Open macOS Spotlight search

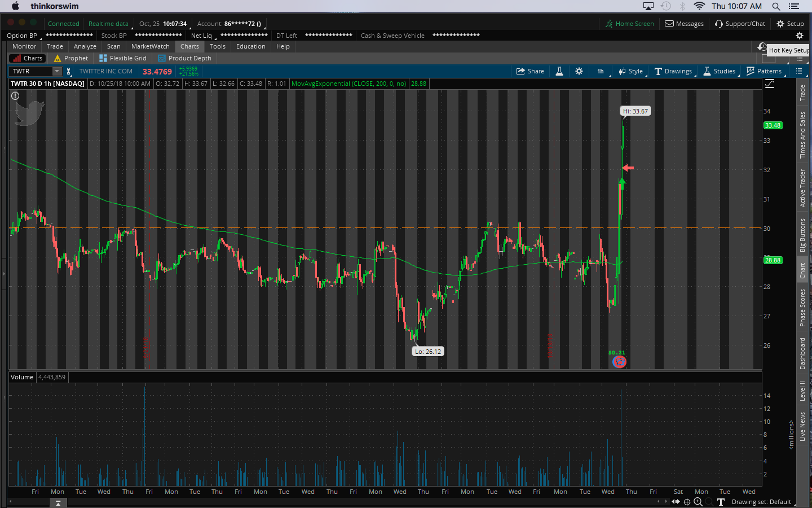[776, 6]
